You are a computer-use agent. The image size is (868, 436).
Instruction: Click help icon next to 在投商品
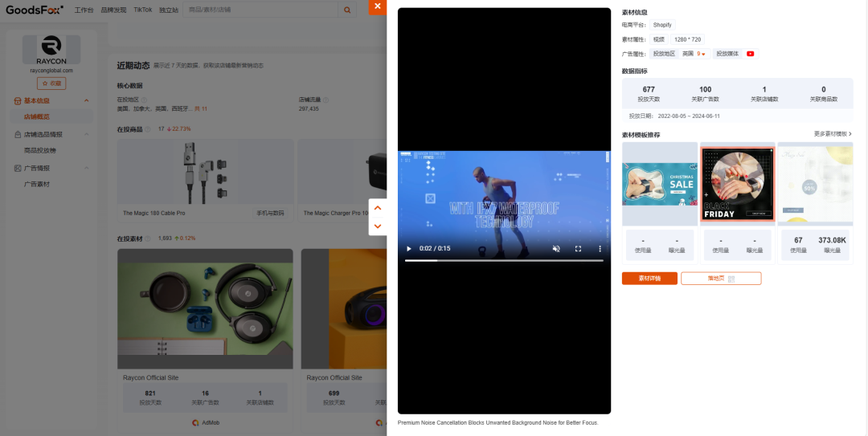click(147, 129)
